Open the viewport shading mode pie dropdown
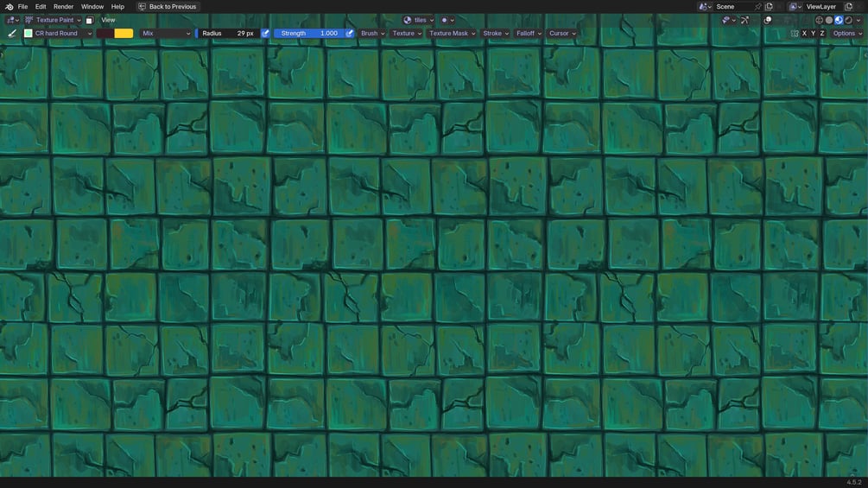868x488 pixels. [x=447, y=20]
